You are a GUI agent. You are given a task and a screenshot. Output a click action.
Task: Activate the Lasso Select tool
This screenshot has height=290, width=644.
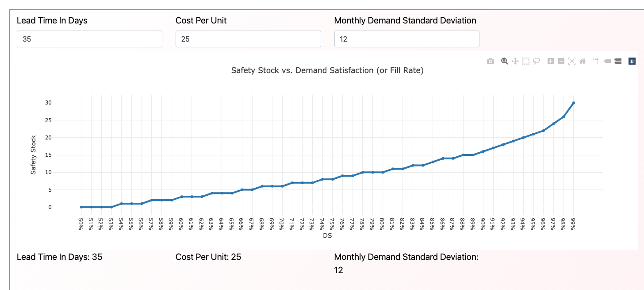(537, 61)
